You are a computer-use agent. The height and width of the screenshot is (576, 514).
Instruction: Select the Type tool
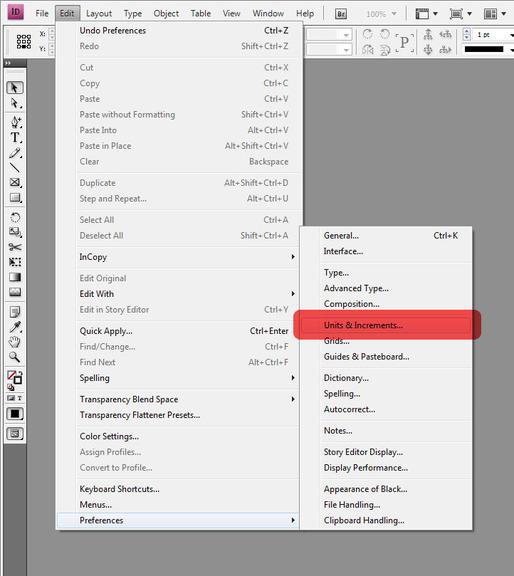click(x=15, y=138)
